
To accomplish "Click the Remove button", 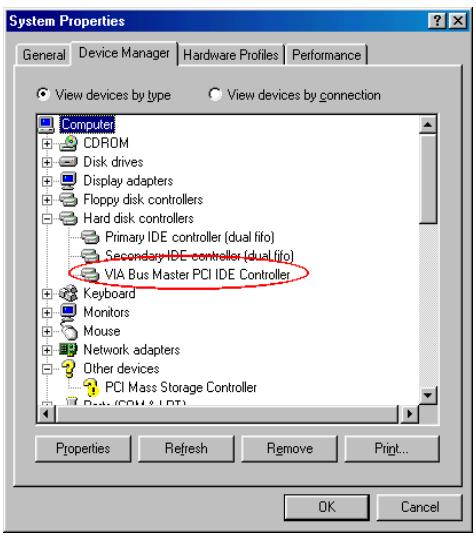I will 290,449.
